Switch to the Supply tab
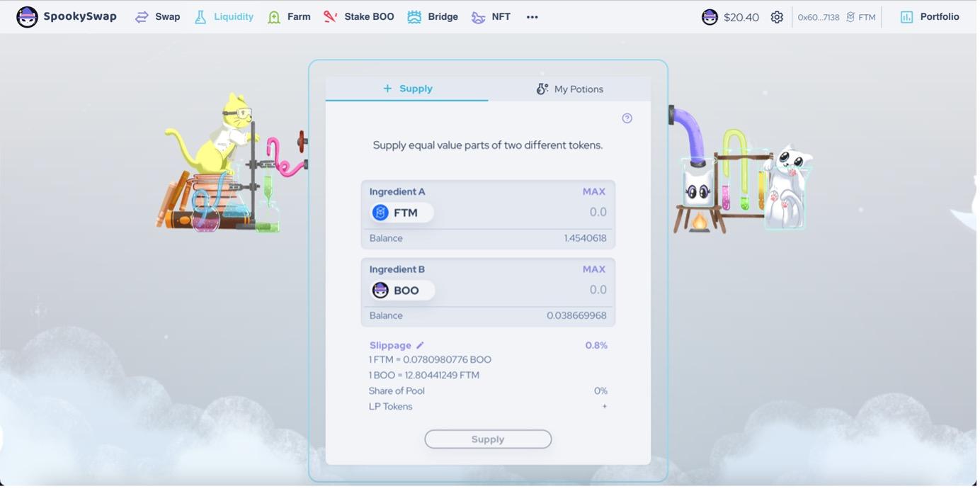The height and width of the screenshot is (489, 980). point(407,89)
